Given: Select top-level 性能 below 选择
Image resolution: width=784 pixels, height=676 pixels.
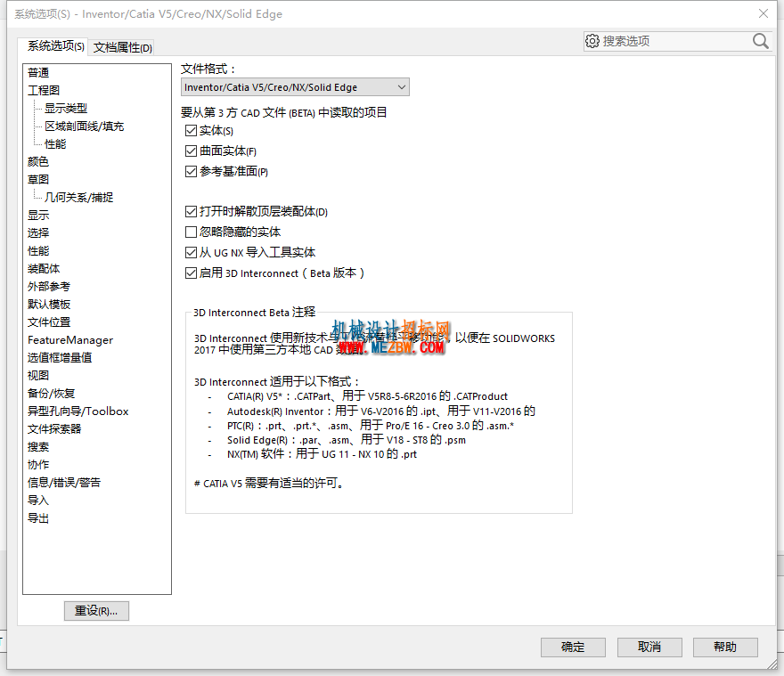Looking at the screenshot, I should pos(38,251).
